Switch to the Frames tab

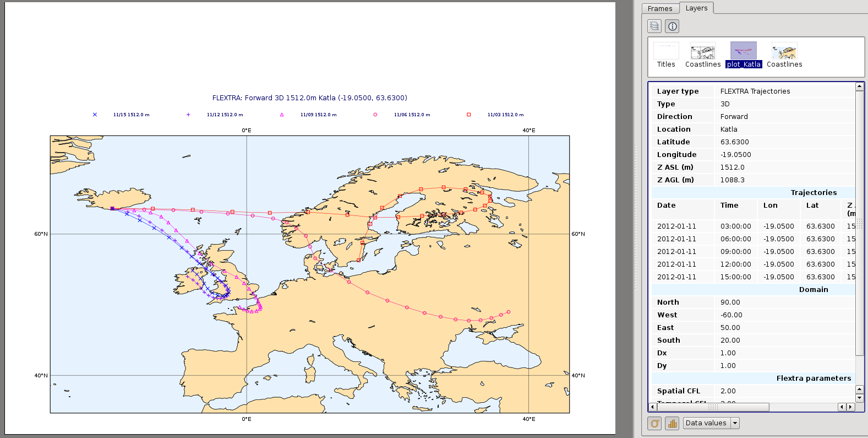click(x=660, y=8)
